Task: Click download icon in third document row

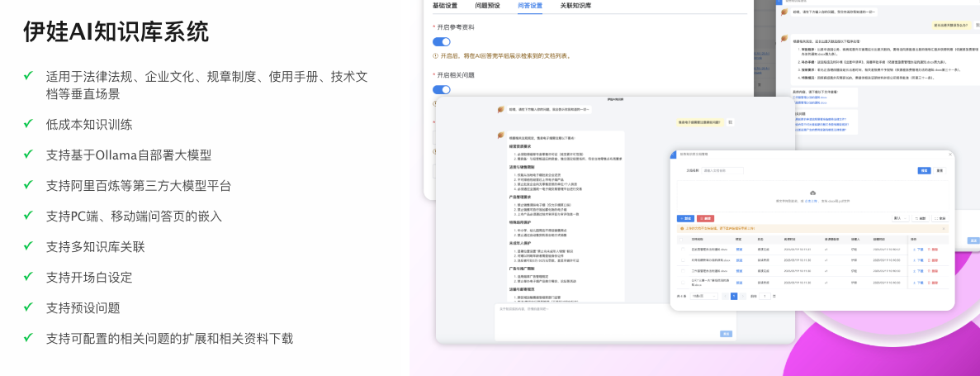Action: 915,271
